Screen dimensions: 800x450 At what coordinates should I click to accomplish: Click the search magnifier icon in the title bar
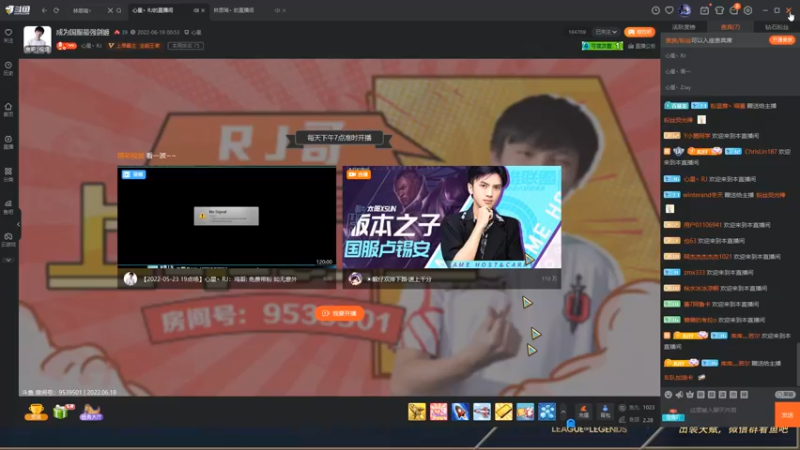[x=119, y=10]
